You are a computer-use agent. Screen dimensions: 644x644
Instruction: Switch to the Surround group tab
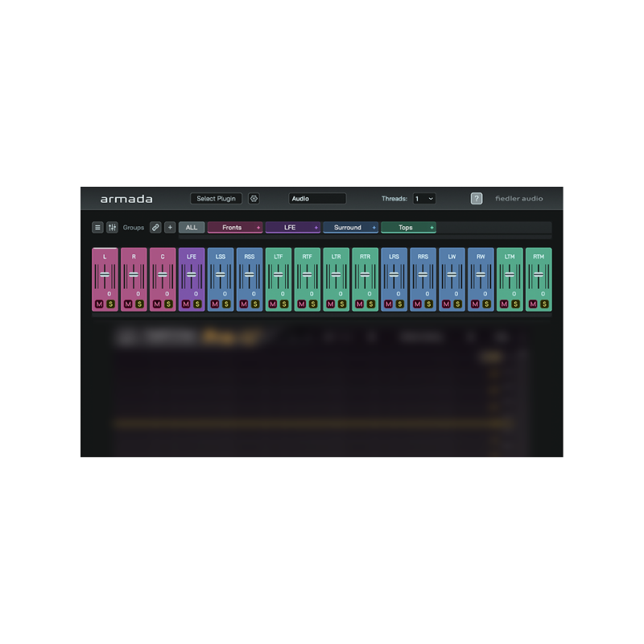point(346,228)
